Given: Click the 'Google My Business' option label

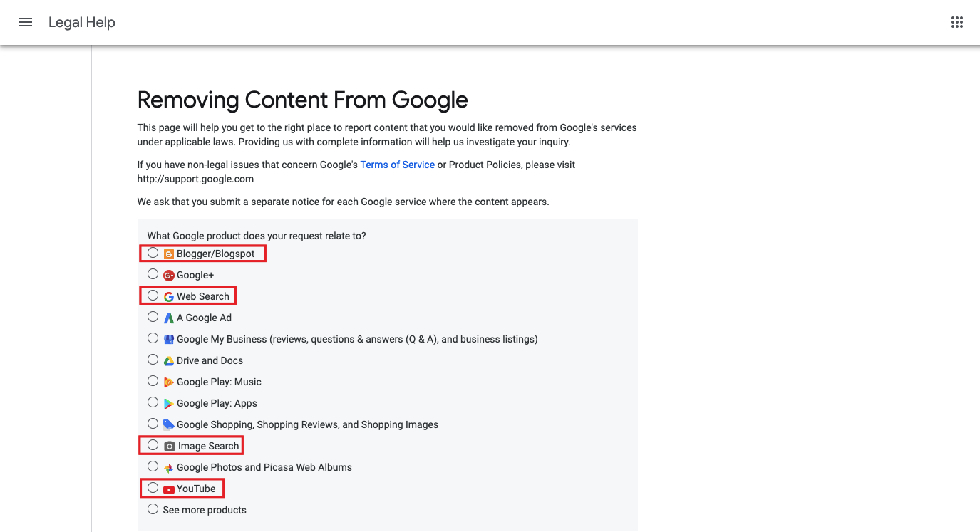Looking at the screenshot, I should (358, 339).
